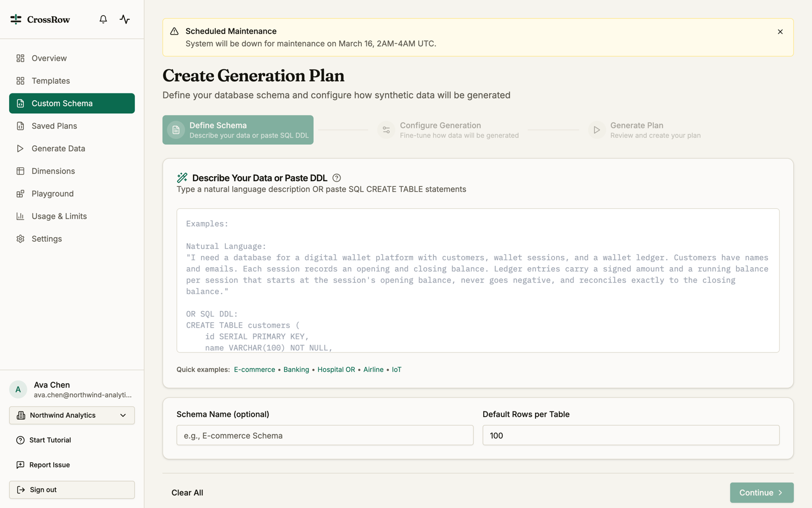Open notifications bell
Image resolution: width=812 pixels, height=508 pixels.
coord(103,19)
